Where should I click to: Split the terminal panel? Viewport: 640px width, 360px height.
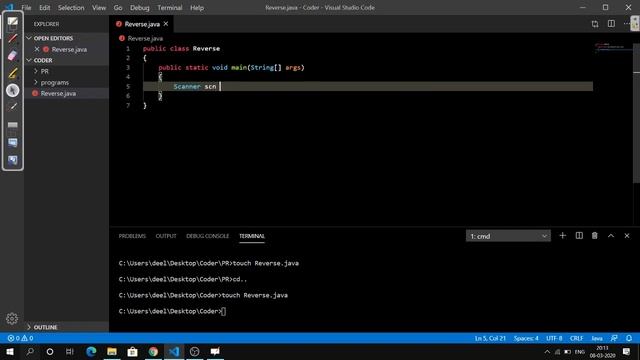579,236
